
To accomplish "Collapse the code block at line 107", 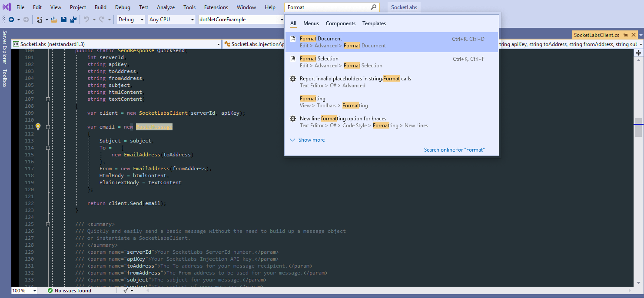I will [x=48, y=99].
